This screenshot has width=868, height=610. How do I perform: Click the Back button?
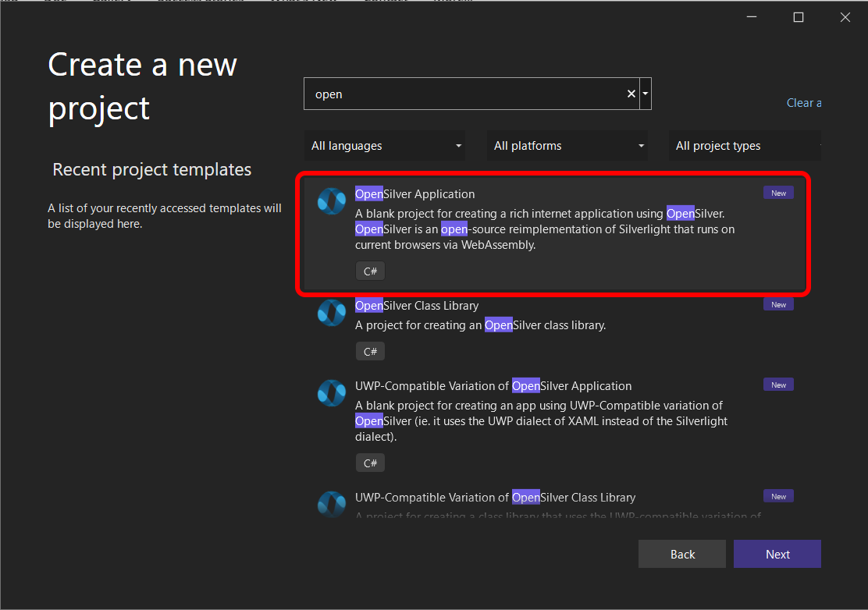coord(682,554)
